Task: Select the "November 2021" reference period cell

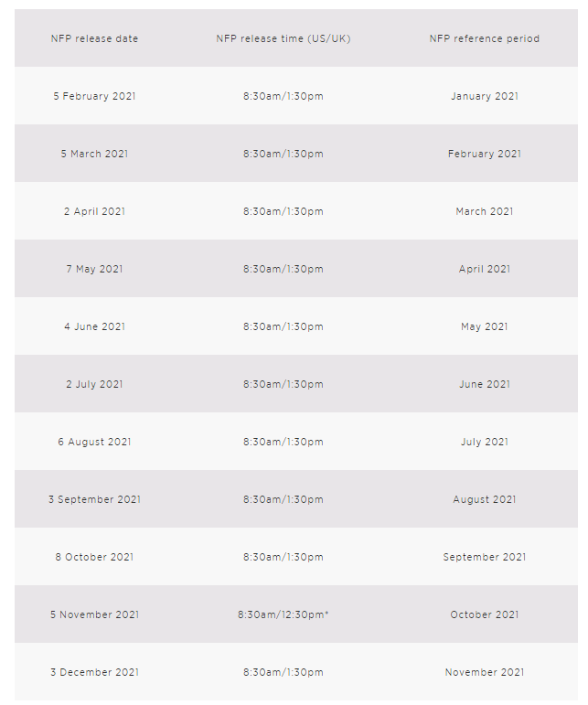Action: [x=484, y=672]
